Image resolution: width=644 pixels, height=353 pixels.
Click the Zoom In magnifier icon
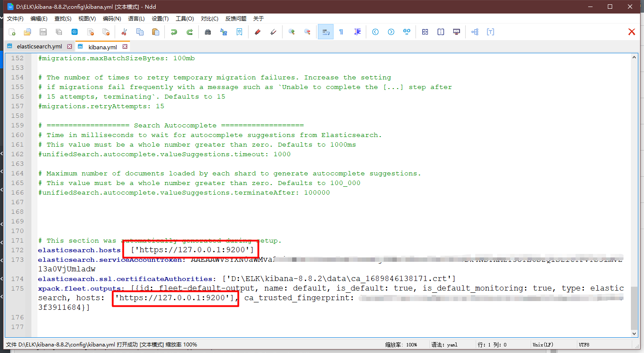coord(292,32)
